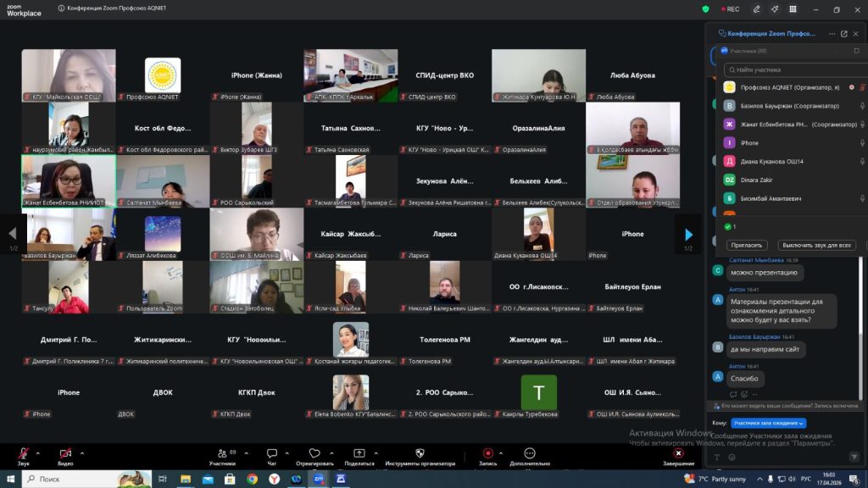Go to next page of video gallery

click(x=688, y=235)
